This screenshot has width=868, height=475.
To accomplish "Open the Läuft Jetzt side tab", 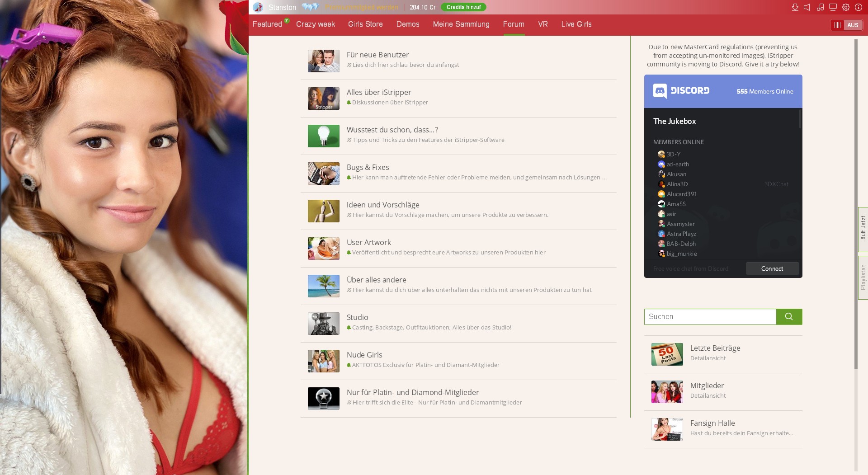I will coord(863,229).
